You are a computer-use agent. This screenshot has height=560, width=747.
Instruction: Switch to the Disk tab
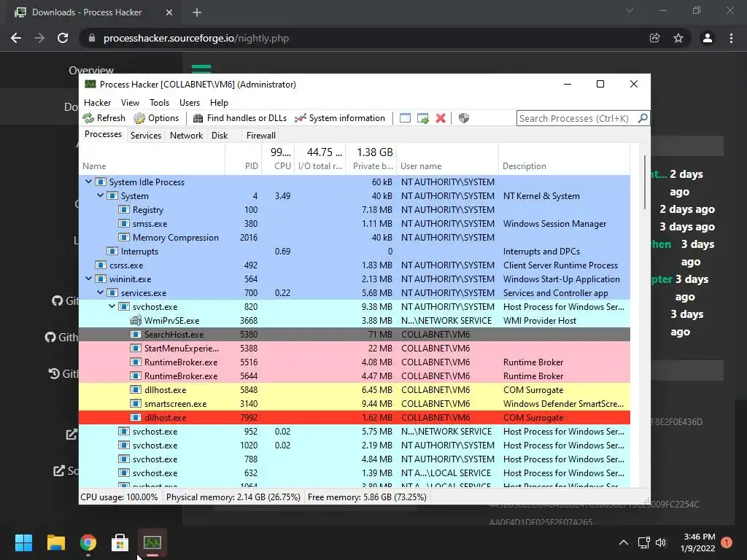point(220,135)
